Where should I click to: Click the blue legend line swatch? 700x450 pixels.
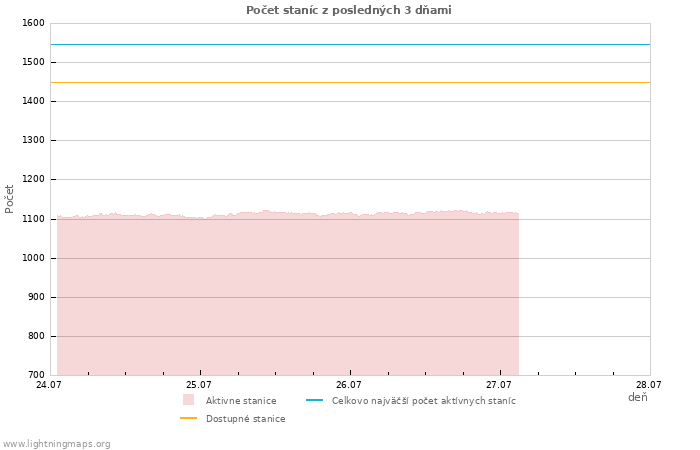tap(314, 400)
